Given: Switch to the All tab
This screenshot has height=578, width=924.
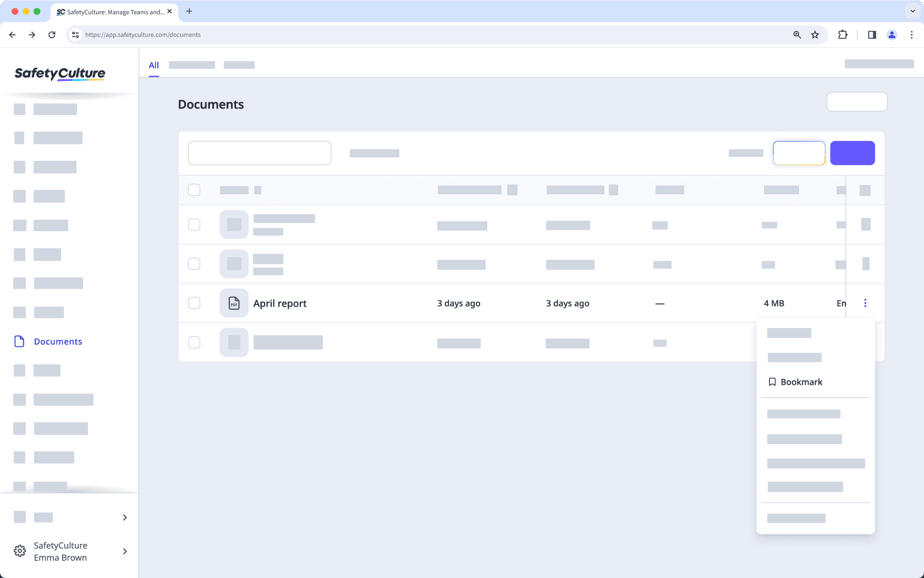Looking at the screenshot, I should [x=153, y=65].
